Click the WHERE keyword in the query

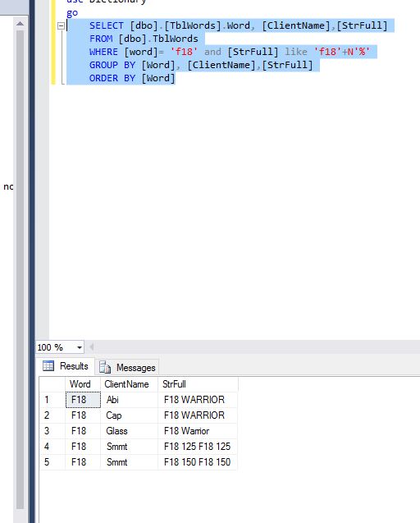pos(103,52)
